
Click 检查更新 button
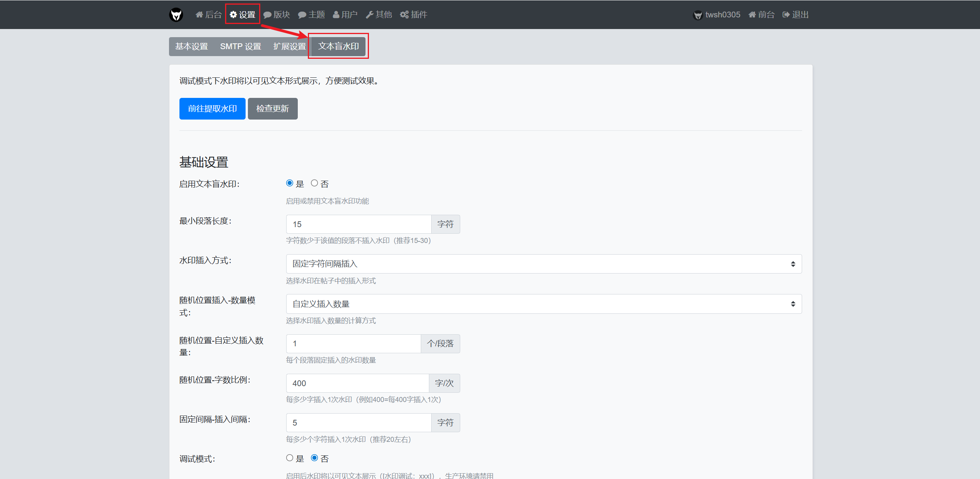click(x=273, y=109)
